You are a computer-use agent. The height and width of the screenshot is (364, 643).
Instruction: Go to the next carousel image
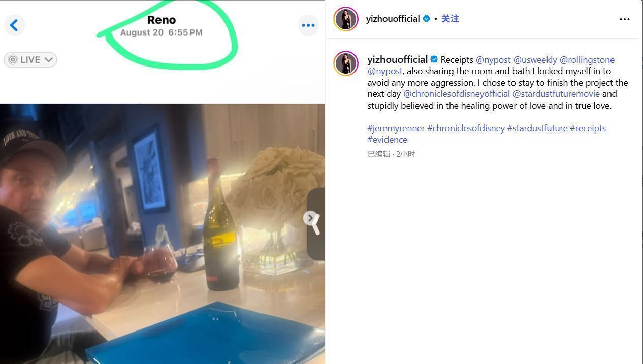click(310, 218)
